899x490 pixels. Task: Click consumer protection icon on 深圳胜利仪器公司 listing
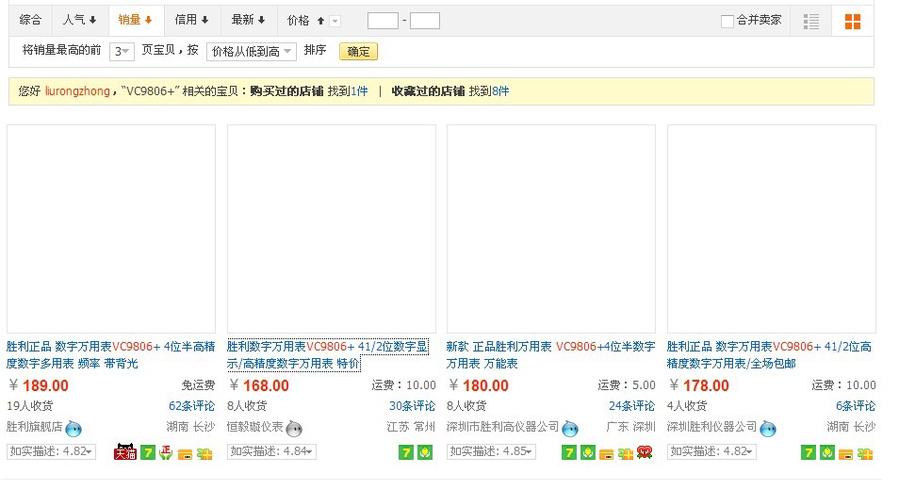pyautogui.click(x=827, y=453)
